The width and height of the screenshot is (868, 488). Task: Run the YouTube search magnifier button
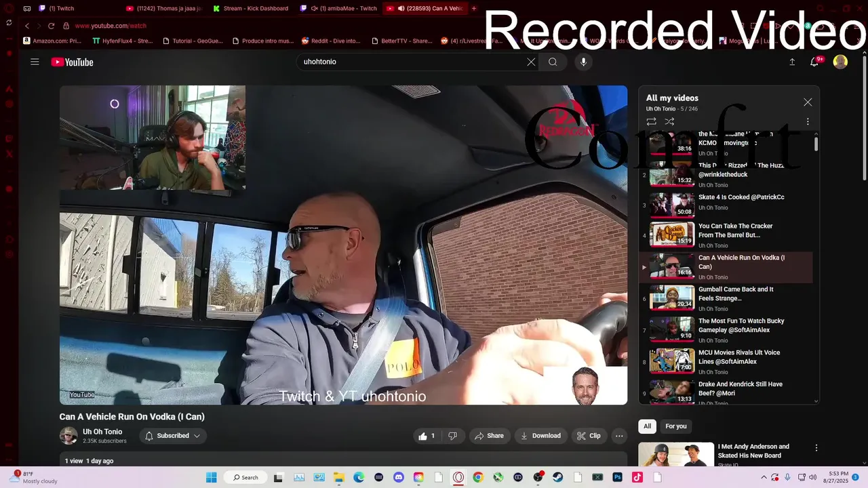click(x=553, y=62)
